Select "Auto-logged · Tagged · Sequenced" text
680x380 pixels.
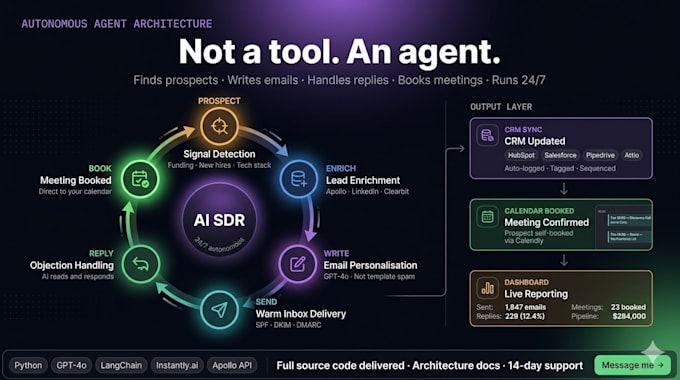pyautogui.click(x=560, y=168)
